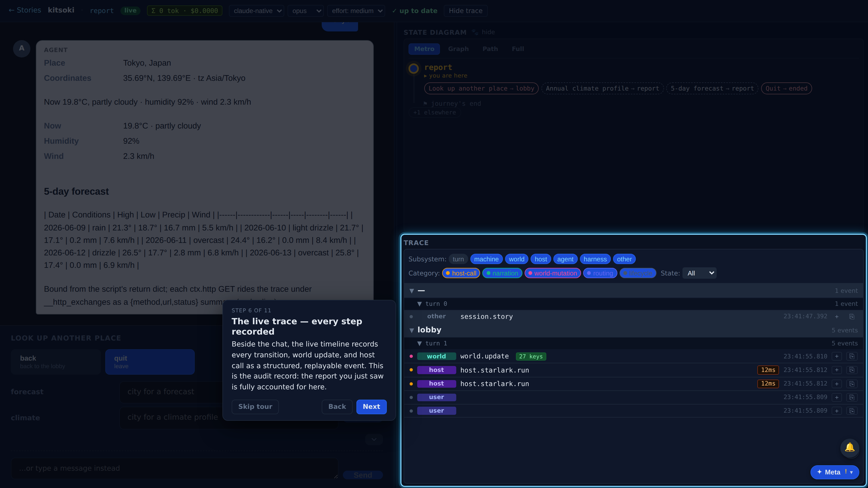Open the notifications bell
868x488 pixels.
coord(850,448)
